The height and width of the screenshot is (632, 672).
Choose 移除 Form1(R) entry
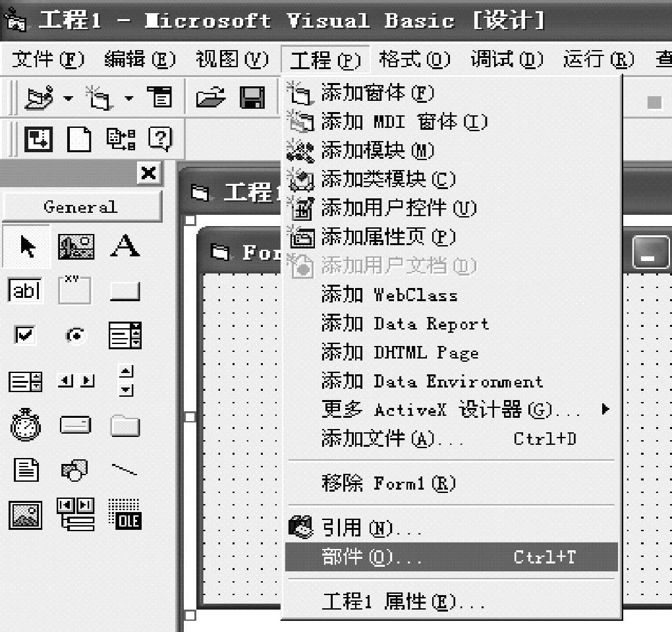coord(451,483)
